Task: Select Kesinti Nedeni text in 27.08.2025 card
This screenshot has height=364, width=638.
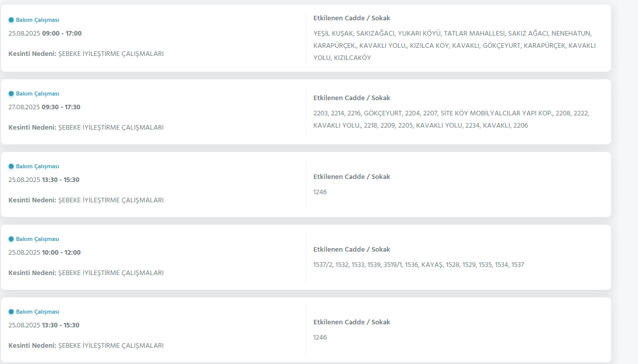Action: 86,127
